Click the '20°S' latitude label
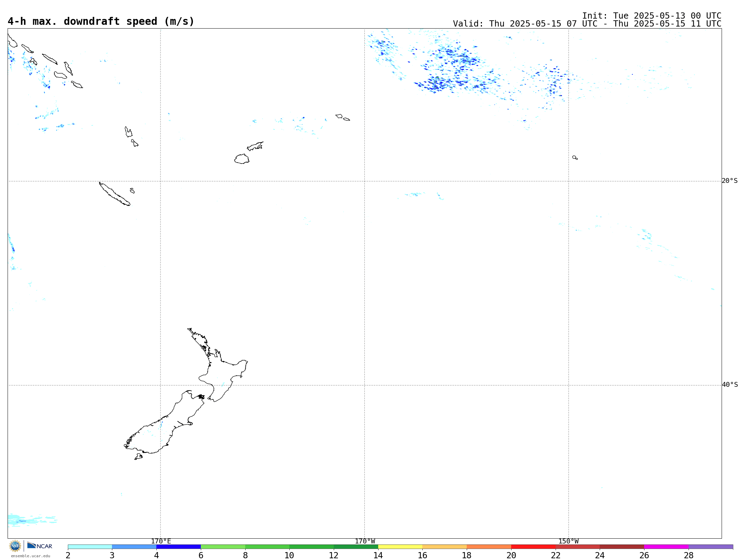This screenshot has width=744, height=560. [730, 181]
